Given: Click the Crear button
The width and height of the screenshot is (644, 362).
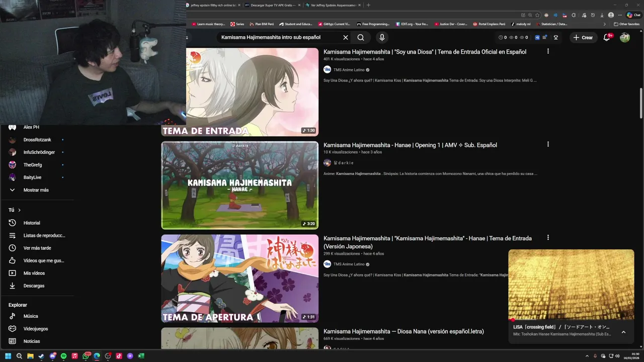Looking at the screenshot, I should tap(583, 37).
